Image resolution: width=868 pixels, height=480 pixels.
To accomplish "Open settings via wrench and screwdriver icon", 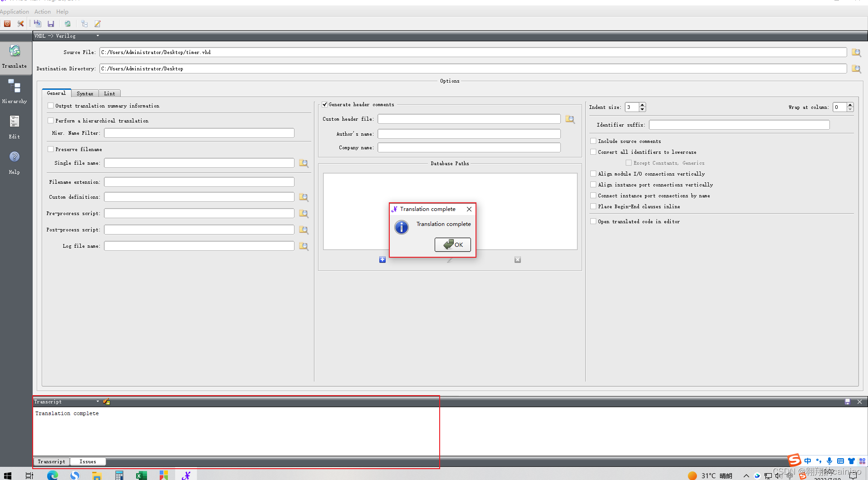I will 20,24.
